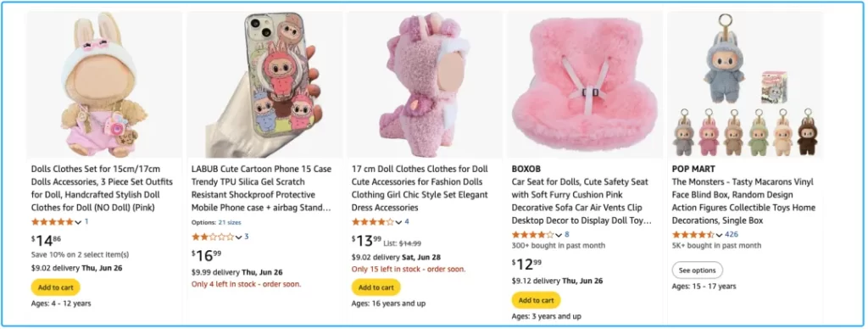Viewport: 868px width, 329px height.
Task: Open star rating of Dolls Clothes Set
Action: [52, 221]
